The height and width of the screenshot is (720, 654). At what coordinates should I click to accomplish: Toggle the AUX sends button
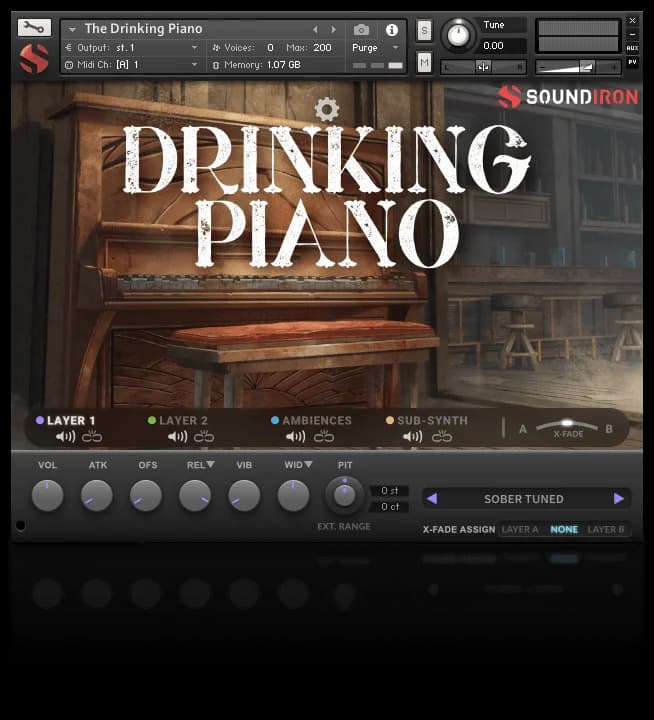click(x=632, y=48)
